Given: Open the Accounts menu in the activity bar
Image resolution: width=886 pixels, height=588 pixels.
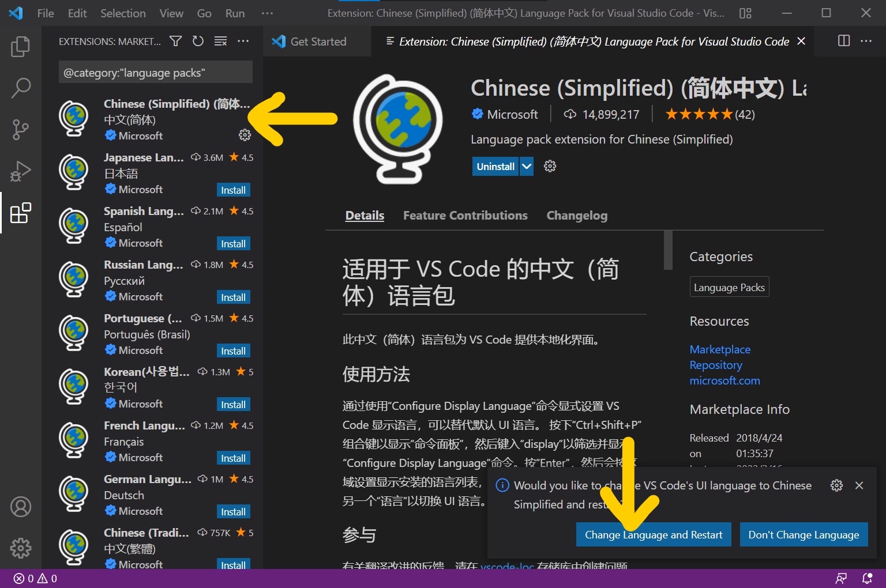Looking at the screenshot, I should 21,507.
